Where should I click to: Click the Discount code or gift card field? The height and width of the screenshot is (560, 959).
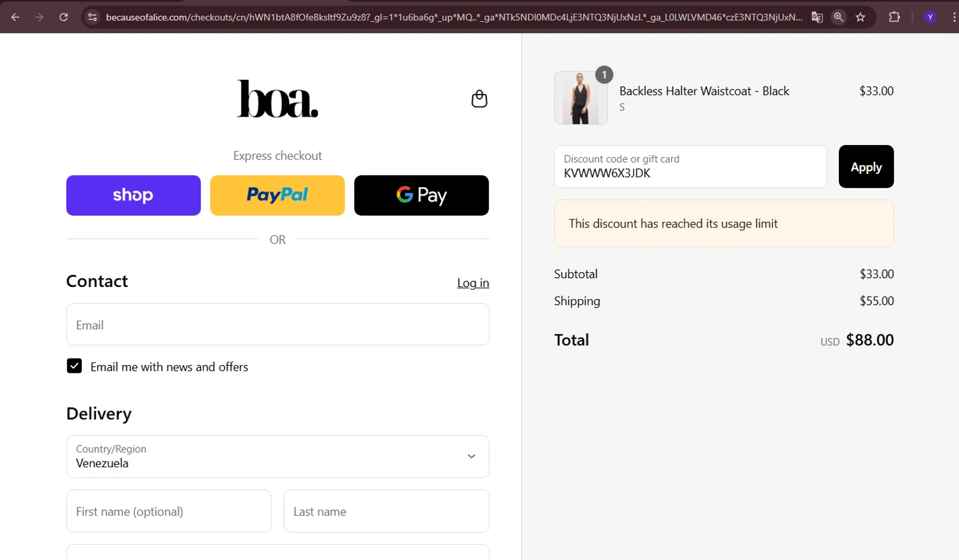(x=690, y=166)
